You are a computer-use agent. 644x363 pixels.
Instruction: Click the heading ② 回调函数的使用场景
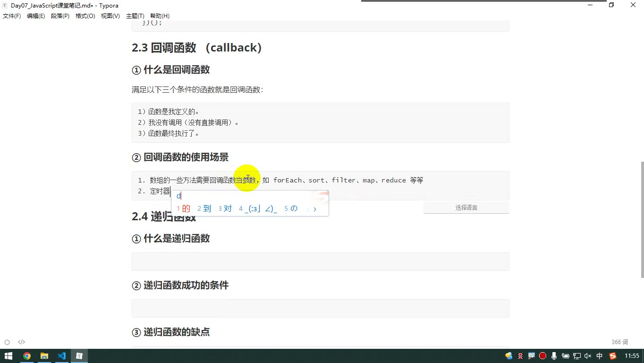click(x=180, y=157)
